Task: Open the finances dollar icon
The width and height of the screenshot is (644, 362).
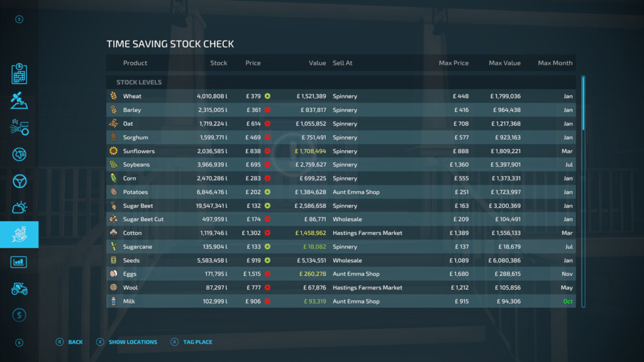Action: (x=19, y=315)
